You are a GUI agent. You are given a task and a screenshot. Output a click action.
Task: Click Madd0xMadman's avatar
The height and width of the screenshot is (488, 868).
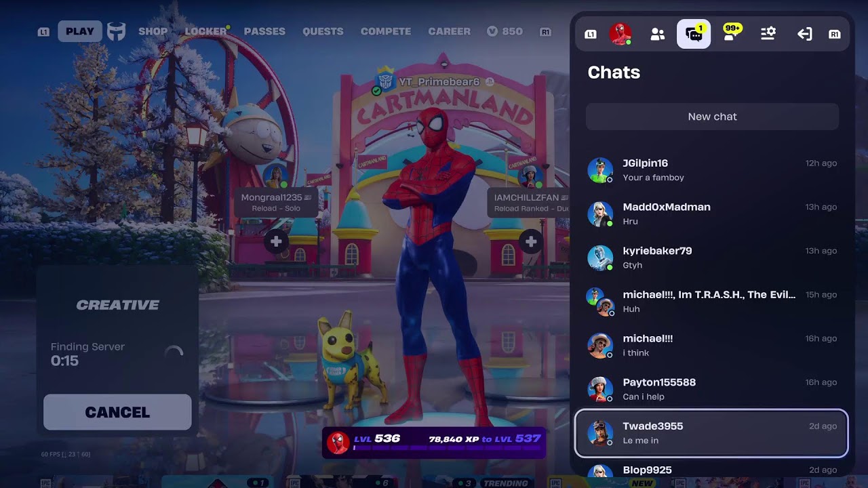click(x=600, y=214)
